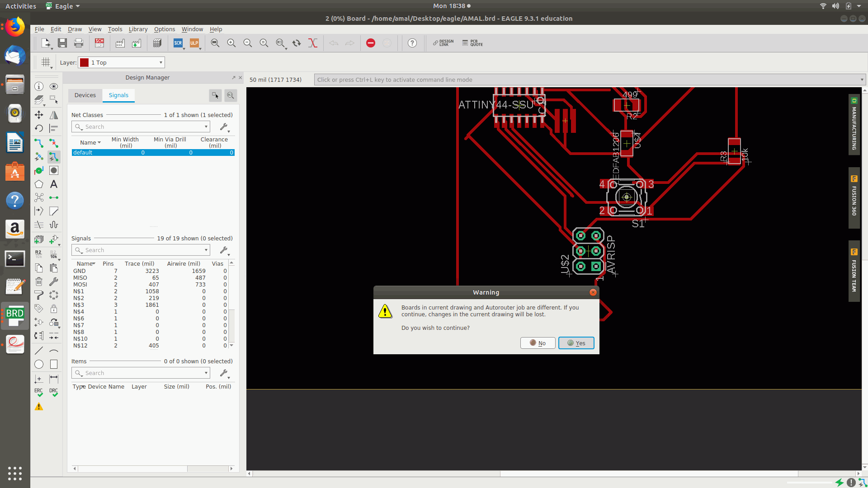Viewport: 868px width, 488px height.
Task: Pick the Delete trash tool
Action: pyautogui.click(x=39, y=282)
